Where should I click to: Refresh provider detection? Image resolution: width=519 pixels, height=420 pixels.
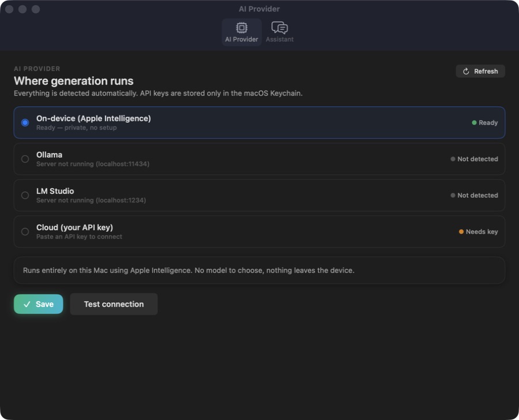click(480, 71)
